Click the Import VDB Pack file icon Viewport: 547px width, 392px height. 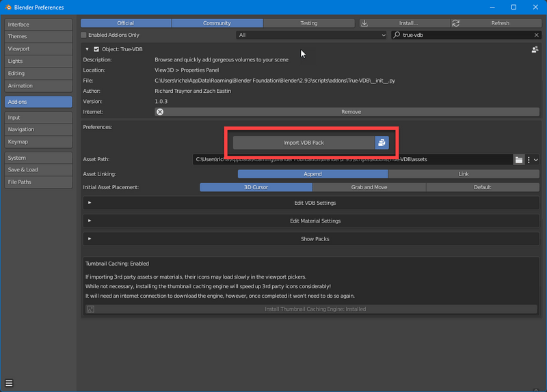point(382,143)
